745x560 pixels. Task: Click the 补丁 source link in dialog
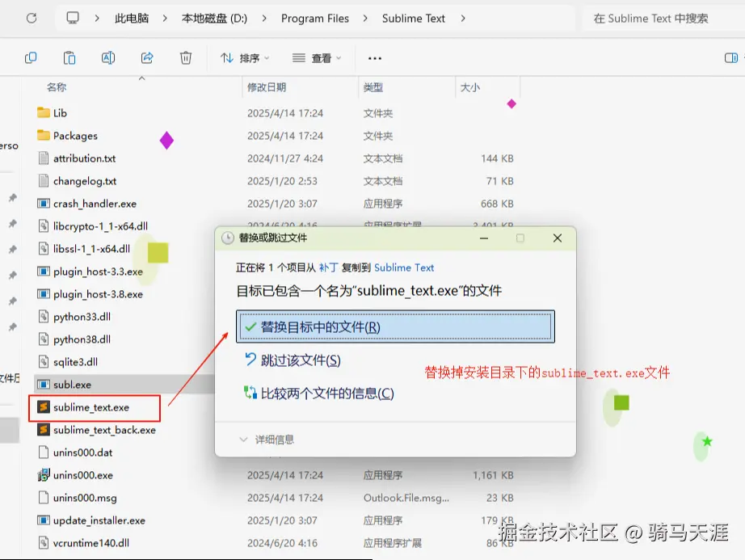(x=328, y=267)
